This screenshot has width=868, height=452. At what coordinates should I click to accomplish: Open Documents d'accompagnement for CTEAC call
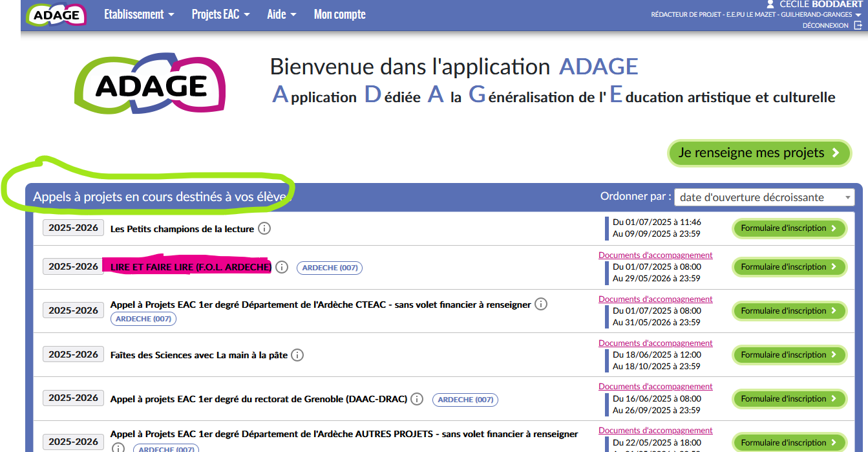tap(655, 299)
